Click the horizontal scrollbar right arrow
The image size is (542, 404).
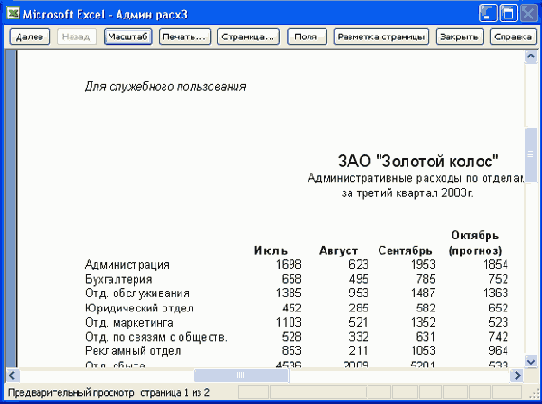point(517,375)
